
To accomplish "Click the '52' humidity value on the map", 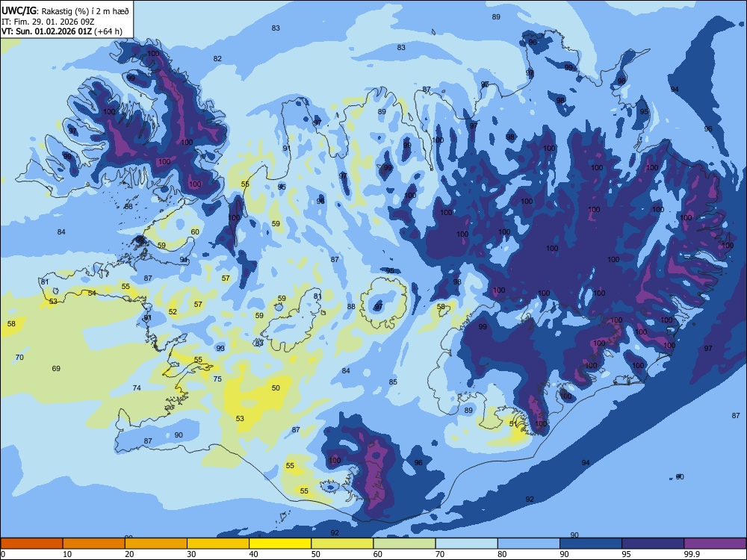I will [x=173, y=311].
